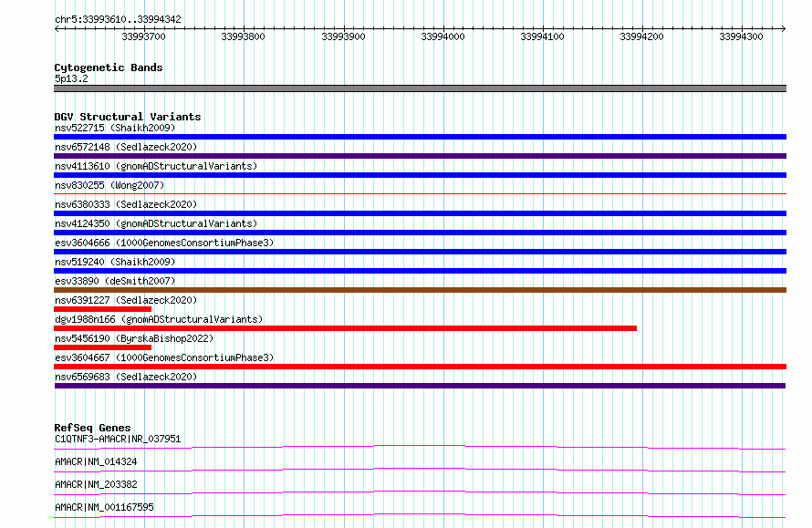The width and height of the screenshot is (812, 528).
Task: Open variant nsv5456190 (ByrskaBishop2022) label
Action: [x=134, y=338]
